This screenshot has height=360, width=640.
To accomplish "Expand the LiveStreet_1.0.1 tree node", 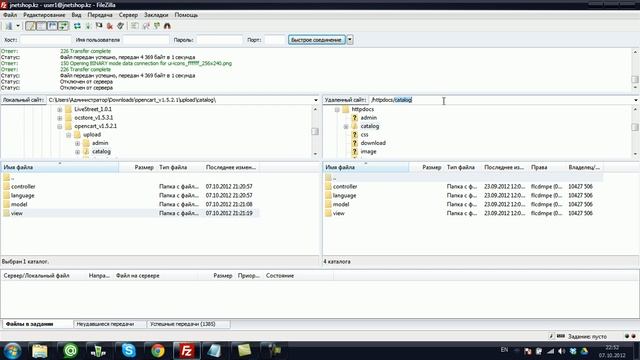I will coord(60,109).
